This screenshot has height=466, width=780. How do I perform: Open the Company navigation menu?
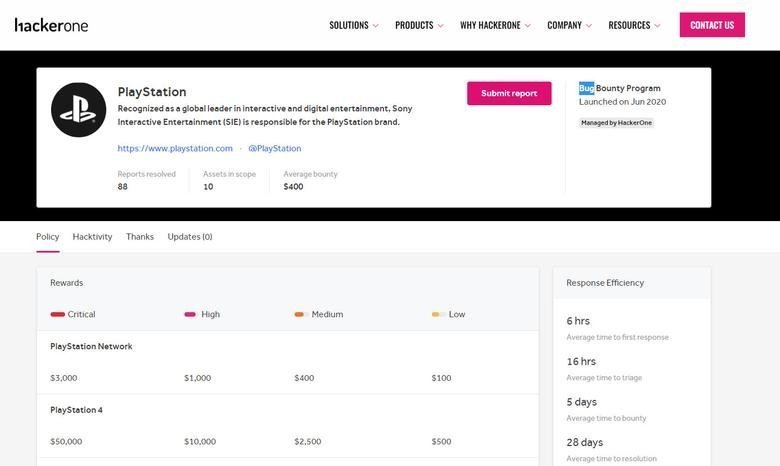pyautogui.click(x=569, y=25)
